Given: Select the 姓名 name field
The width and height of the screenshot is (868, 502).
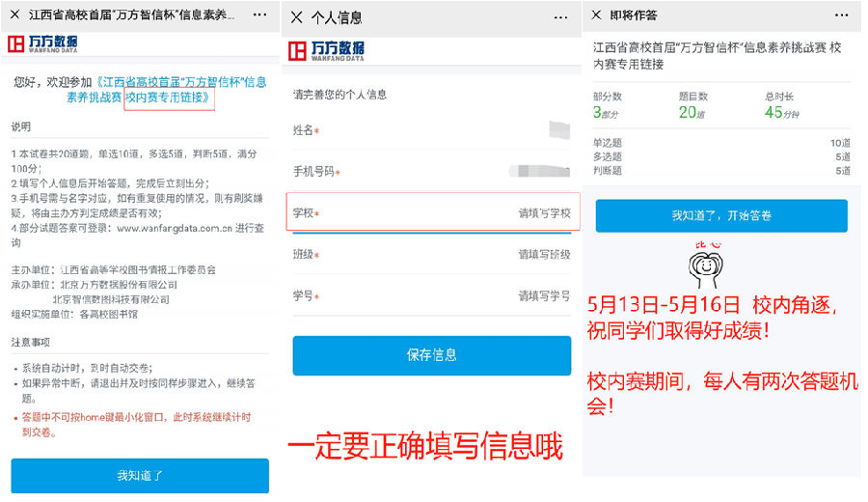Looking at the screenshot, I should point(432,130).
